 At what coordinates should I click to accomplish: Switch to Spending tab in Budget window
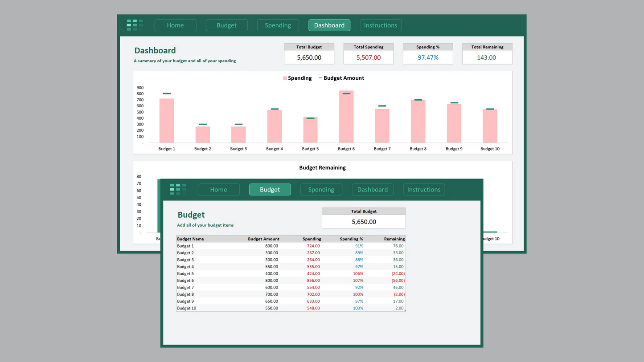(321, 190)
